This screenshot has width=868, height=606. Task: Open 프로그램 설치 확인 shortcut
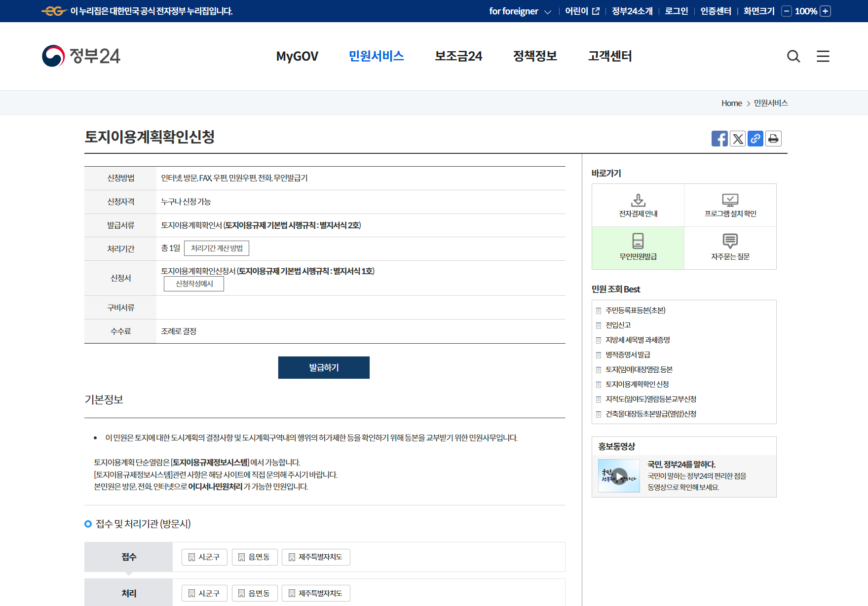pyautogui.click(x=730, y=205)
